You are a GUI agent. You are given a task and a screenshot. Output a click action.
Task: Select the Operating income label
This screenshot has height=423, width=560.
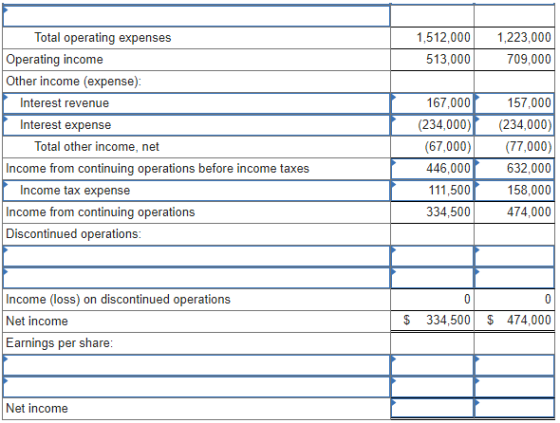54,60
